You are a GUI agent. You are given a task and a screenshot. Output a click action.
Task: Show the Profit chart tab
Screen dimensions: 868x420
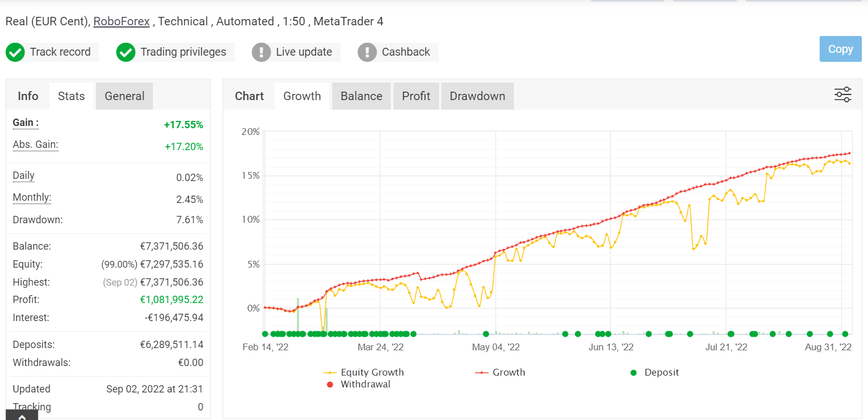pyautogui.click(x=416, y=96)
